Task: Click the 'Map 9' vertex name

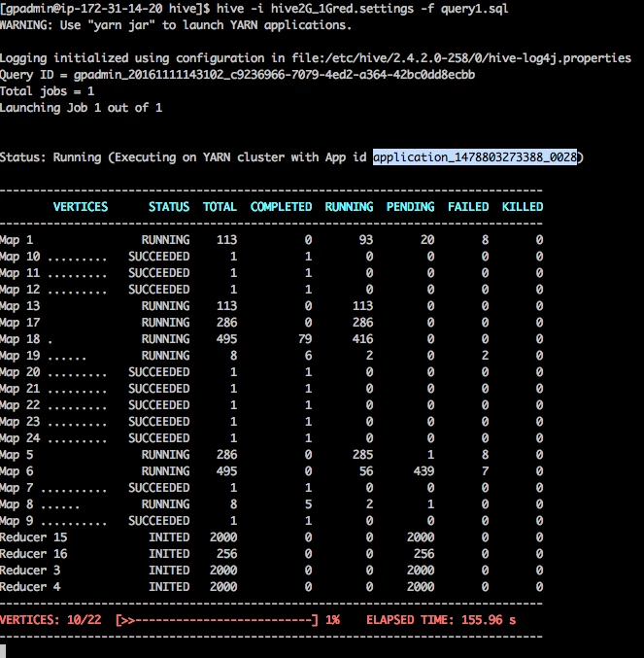Action: click(x=17, y=521)
